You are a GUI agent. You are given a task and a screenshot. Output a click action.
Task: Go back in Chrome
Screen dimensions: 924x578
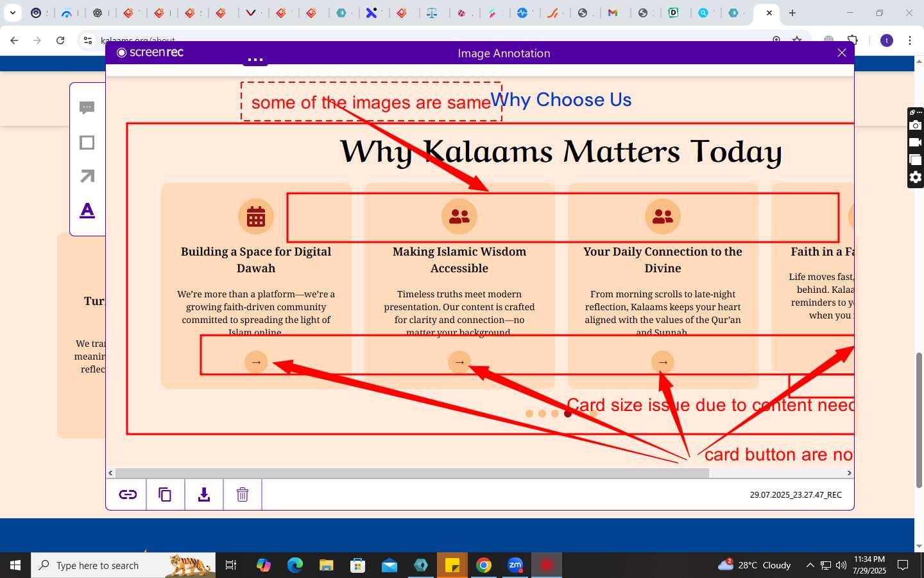[x=14, y=40]
